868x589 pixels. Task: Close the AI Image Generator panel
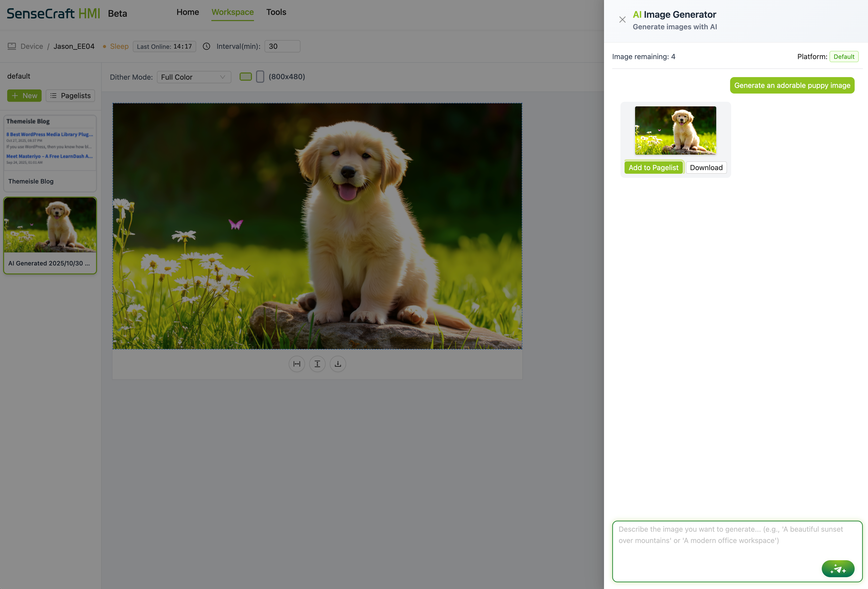click(622, 20)
